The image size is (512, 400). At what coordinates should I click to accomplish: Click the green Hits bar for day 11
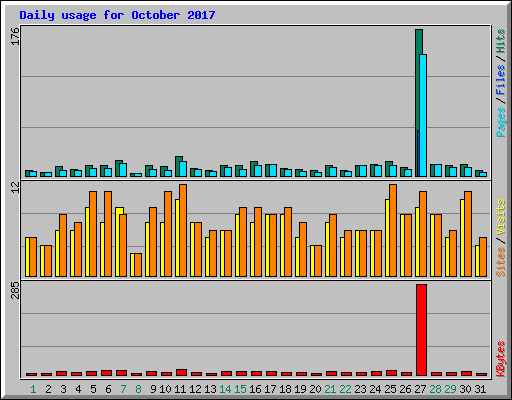pyautogui.click(x=178, y=166)
